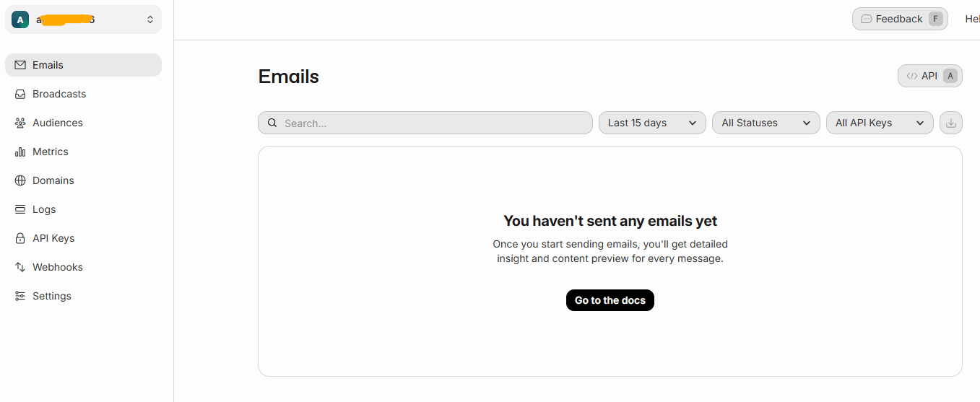Open the Last 15 days dropdown
The width and height of the screenshot is (980, 402).
[x=652, y=123]
